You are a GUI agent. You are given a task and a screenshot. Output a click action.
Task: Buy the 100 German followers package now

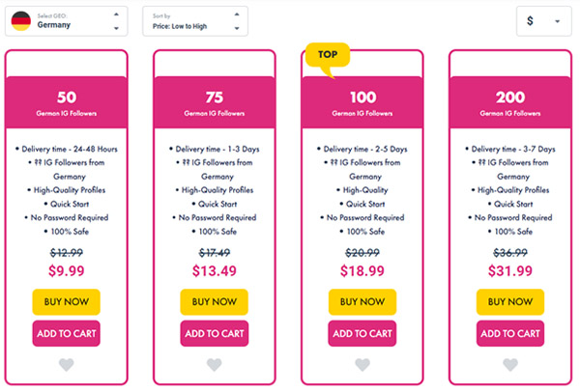click(362, 301)
